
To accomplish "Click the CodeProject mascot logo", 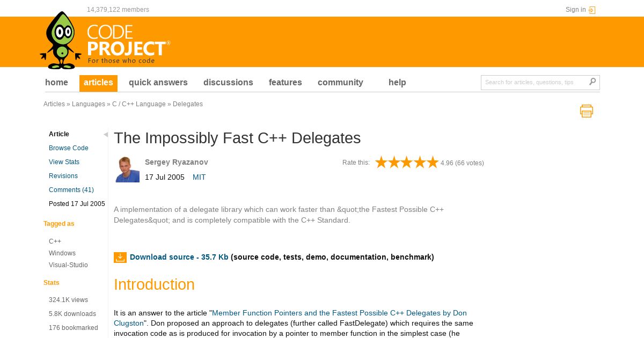I will [x=61, y=41].
